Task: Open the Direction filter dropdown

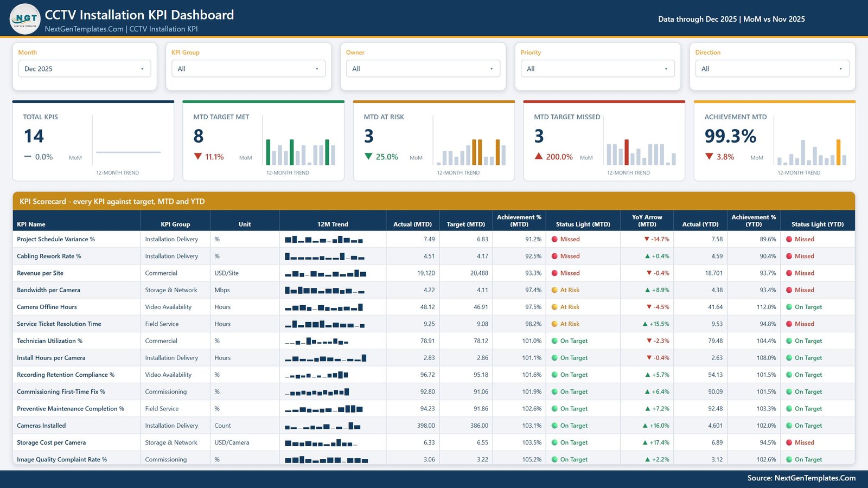Action: 773,69
